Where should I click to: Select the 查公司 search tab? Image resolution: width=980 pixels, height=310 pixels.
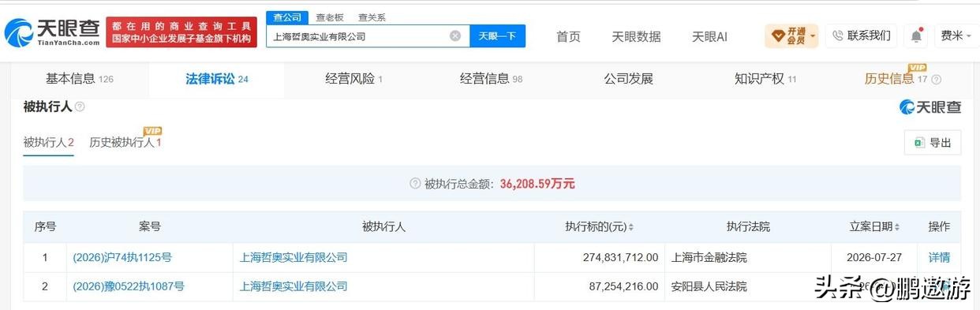287,17
